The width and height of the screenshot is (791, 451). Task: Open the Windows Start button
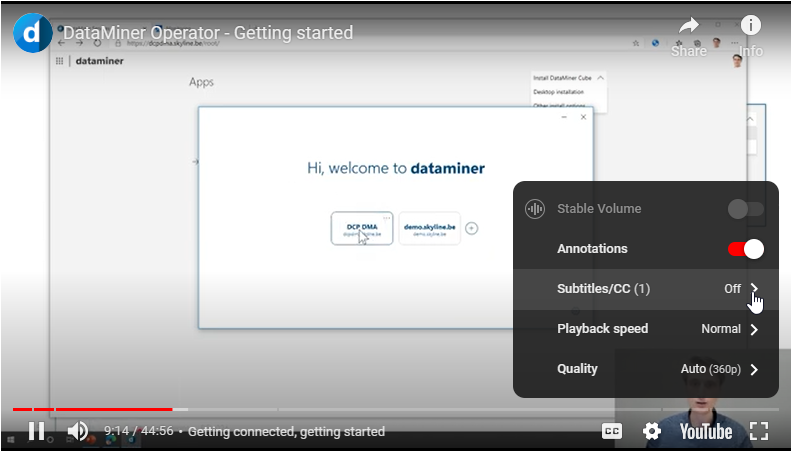[11, 440]
